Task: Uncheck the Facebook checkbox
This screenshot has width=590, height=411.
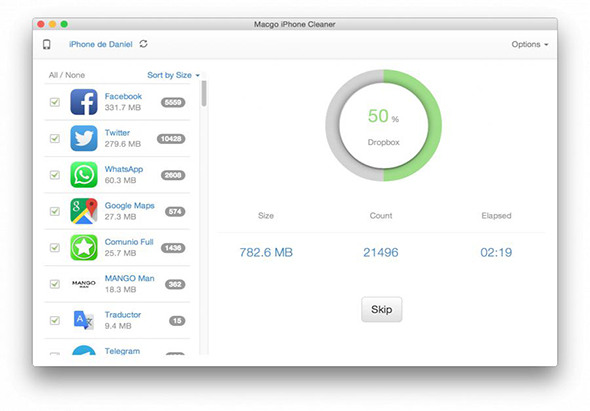Action: point(55,102)
